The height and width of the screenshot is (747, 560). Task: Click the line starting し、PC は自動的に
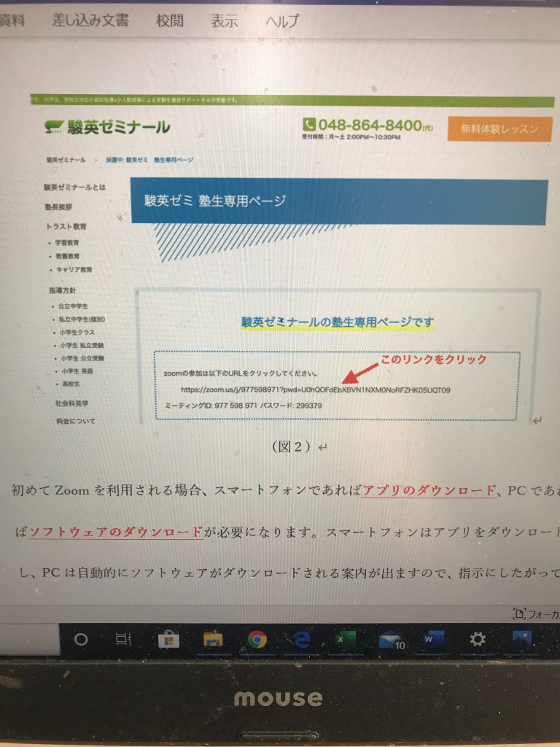[289, 573]
